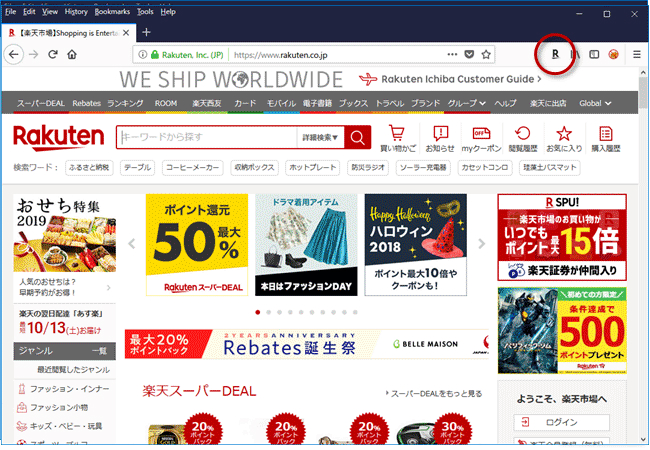This screenshot has height=450, width=650.
Task: Open the Global dropdown menu
Action: click(600, 103)
